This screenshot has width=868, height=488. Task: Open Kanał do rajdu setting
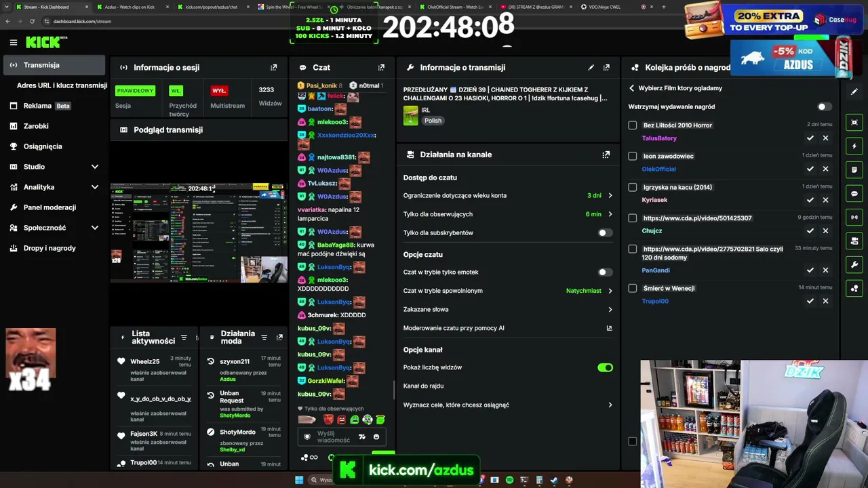508,386
